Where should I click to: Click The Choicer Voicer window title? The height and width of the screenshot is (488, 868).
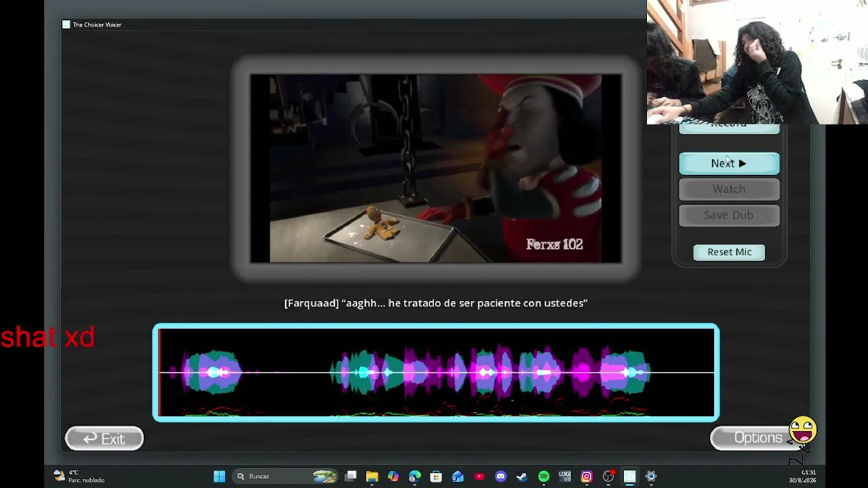click(97, 24)
